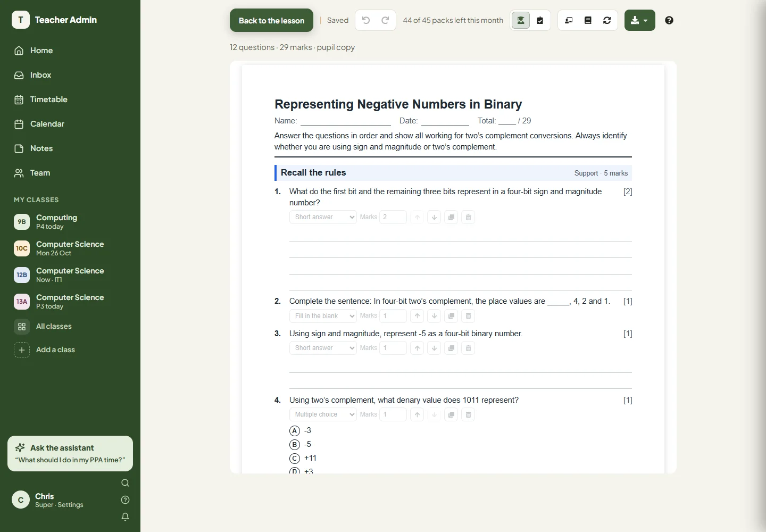Image resolution: width=766 pixels, height=532 pixels.
Task: Open the help question mark icon
Action: pyautogui.click(x=669, y=20)
